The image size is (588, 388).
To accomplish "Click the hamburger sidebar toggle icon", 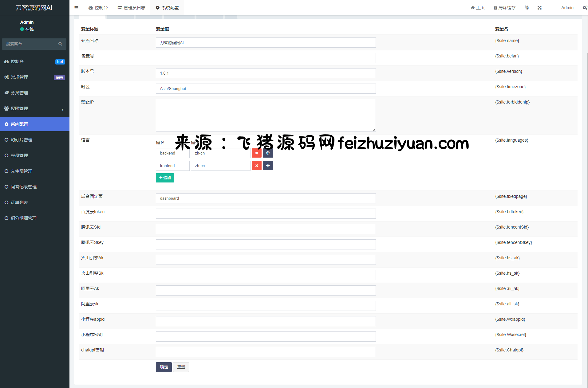I will coord(76,8).
